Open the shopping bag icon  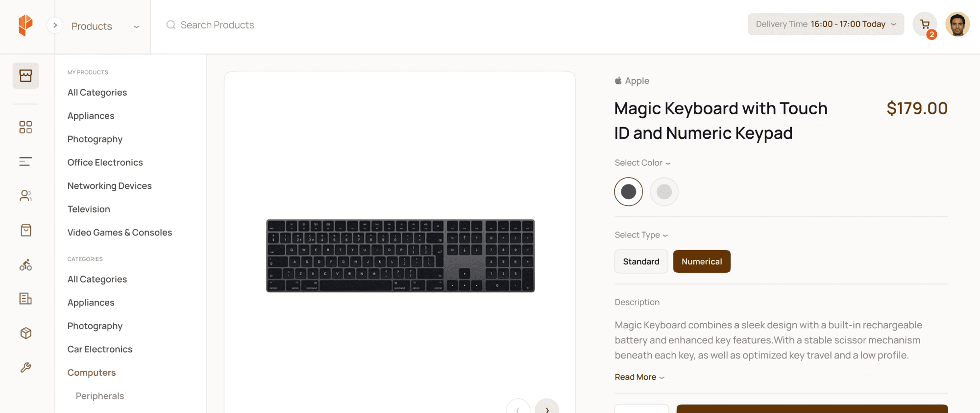tap(25, 230)
